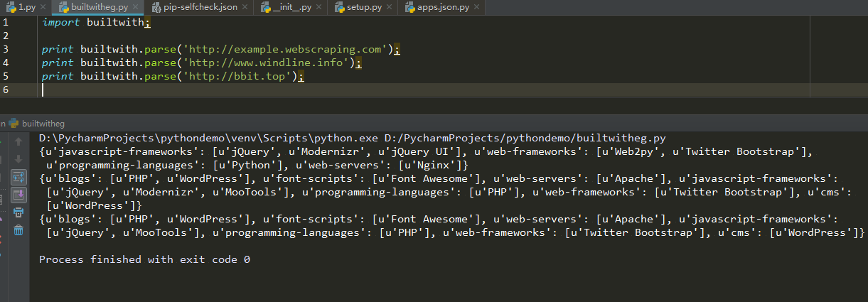
Task: Click the Up the Stack Trace arrow
Action: pos(18,141)
